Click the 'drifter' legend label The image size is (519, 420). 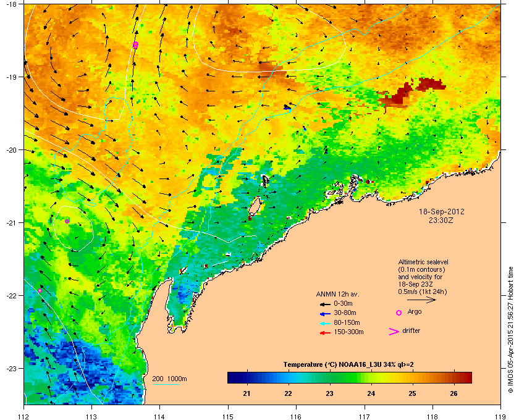coord(411,330)
